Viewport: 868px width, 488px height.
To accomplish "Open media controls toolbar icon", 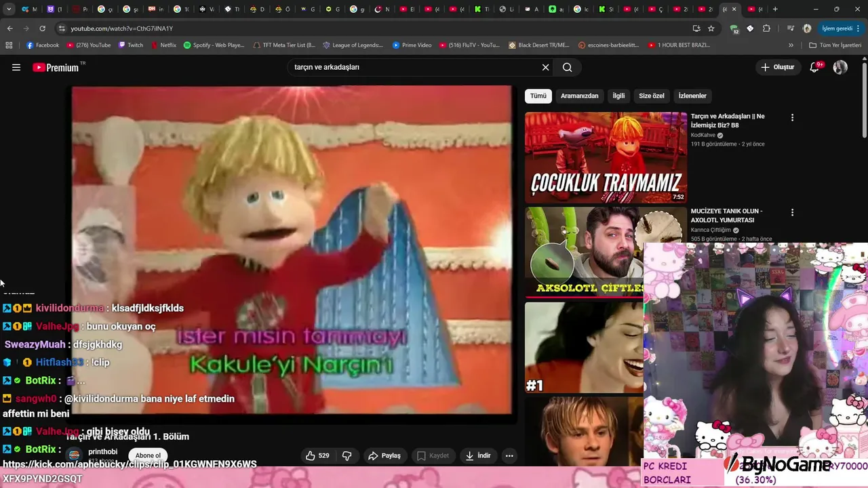I will click(x=791, y=28).
